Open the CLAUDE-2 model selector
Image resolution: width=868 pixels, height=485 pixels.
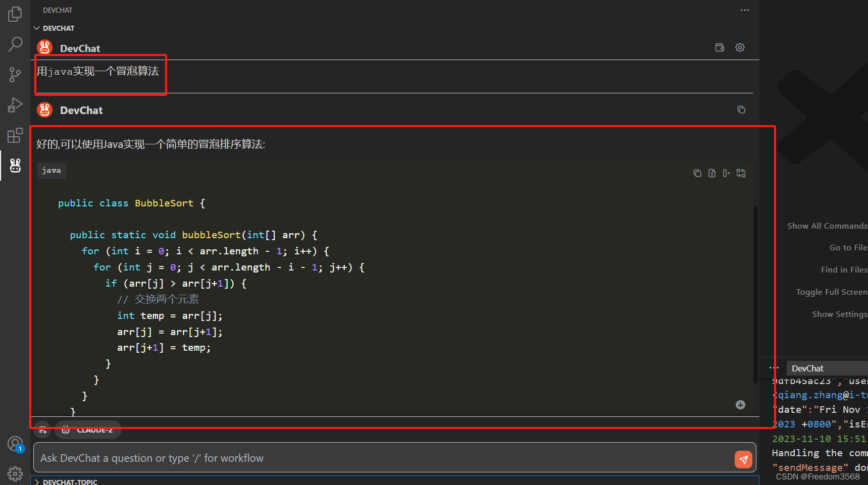pyautogui.click(x=88, y=430)
